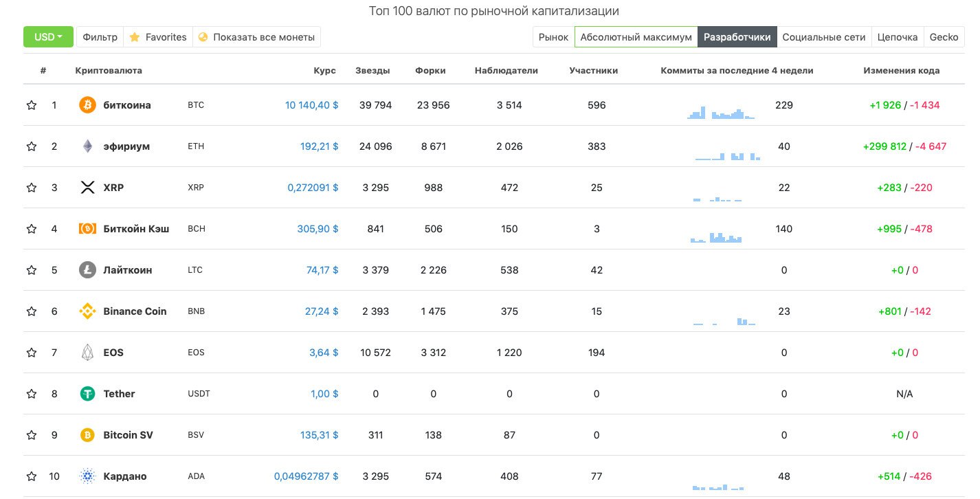The width and height of the screenshot is (980, 499).
Task: Sort by Криптовалюта column header
Action: click(109, 71)
